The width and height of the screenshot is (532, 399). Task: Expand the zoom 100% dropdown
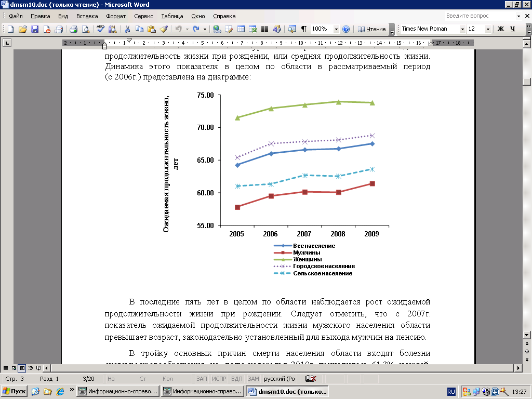pyautogui.click(x=336, y=29)
